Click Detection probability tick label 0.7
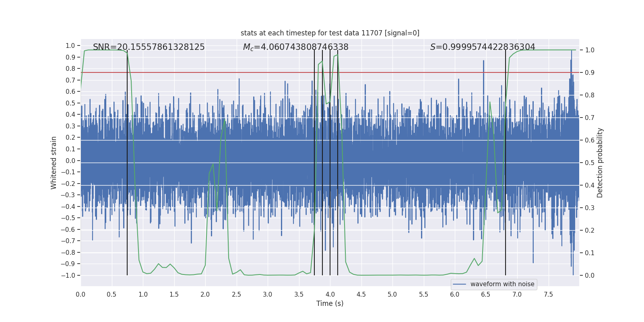644x322 pixels. coord(590,118)
